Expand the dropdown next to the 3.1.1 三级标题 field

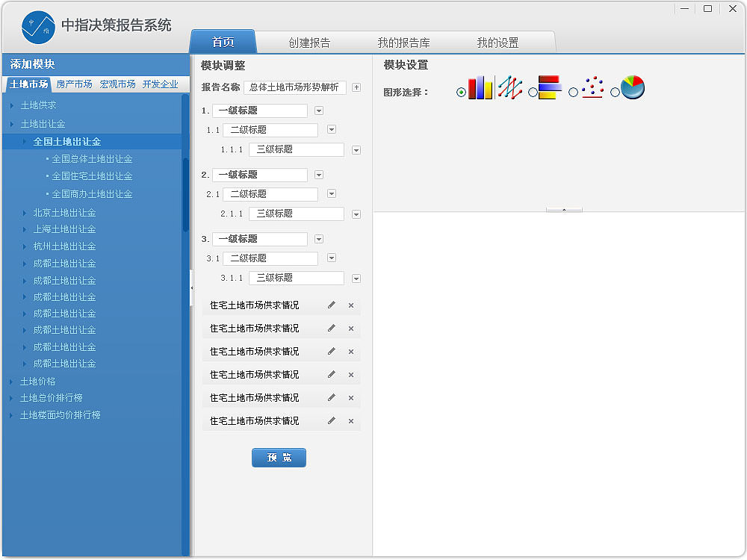(356, 278)
